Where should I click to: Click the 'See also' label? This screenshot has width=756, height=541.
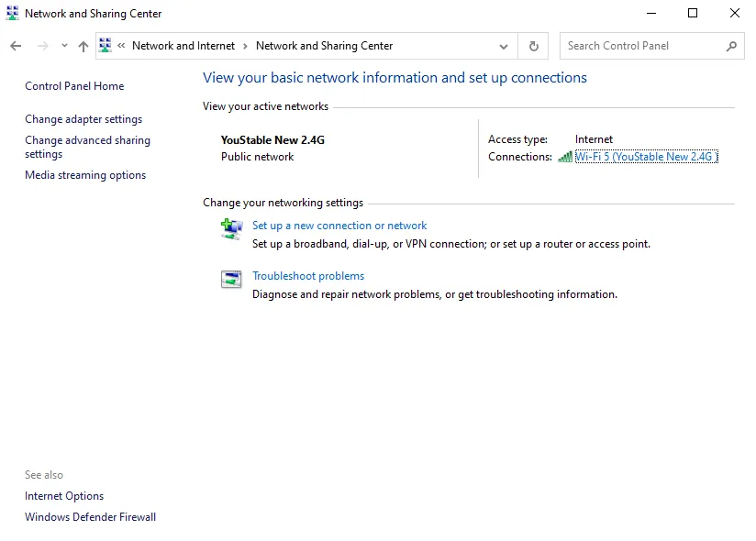(44, 475)
